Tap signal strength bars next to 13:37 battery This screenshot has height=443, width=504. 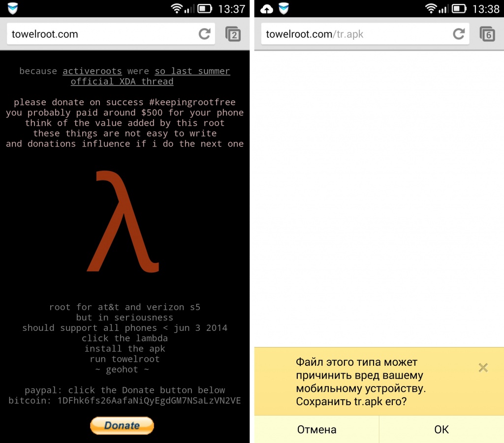[x=189, y=9]
